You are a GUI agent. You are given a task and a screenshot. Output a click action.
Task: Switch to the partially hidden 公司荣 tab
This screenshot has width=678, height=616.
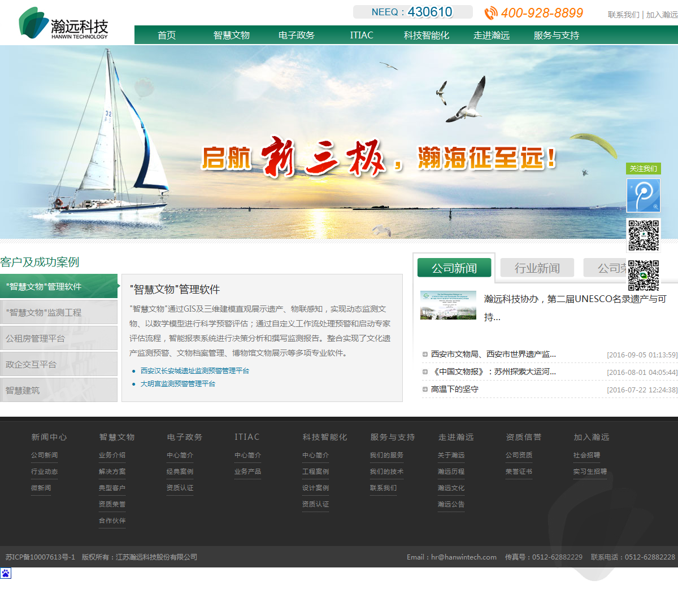(x=605, y=268)
